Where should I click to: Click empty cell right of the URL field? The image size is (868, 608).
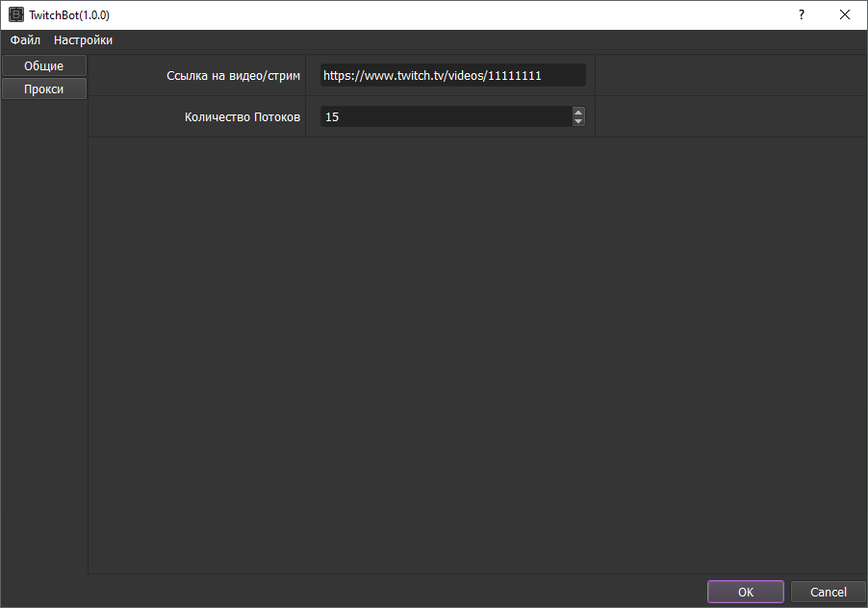coord(729,75)
